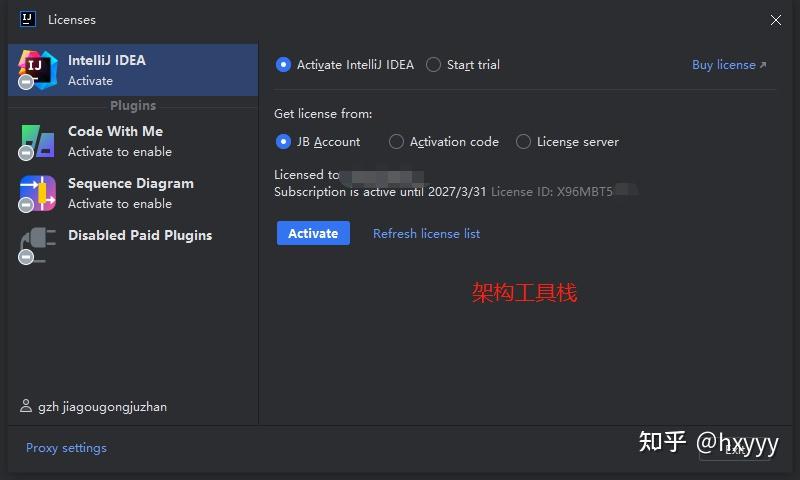Pick the License server radio option
This screenshot has height=480, width=800.
point(523,142)
